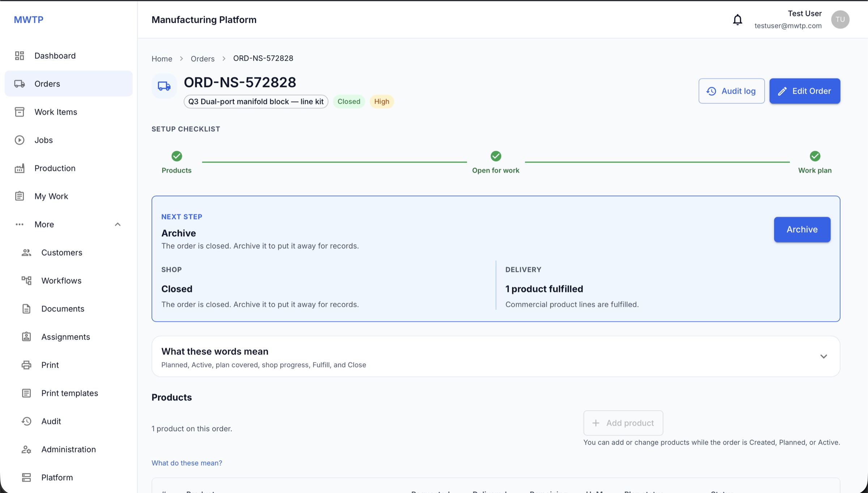The width and height of the screenshot is (868, 493).
Task: Click the Closed status badge
Action: coord(349,102)
